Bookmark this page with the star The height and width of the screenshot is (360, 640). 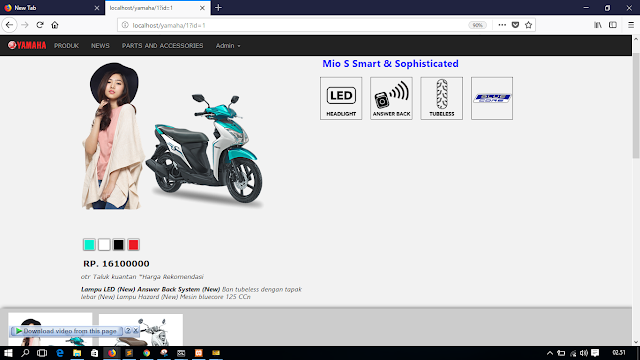click(x=529, y=25)
